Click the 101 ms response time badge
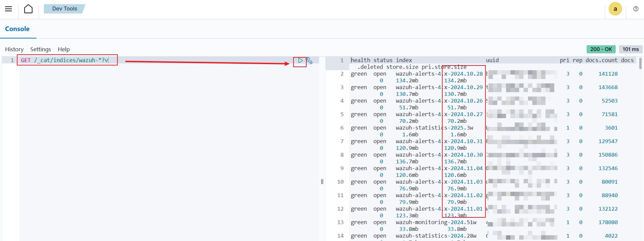The height and width of the screenshot is (241, 644). pyautogui.click(x=631, y=49)
